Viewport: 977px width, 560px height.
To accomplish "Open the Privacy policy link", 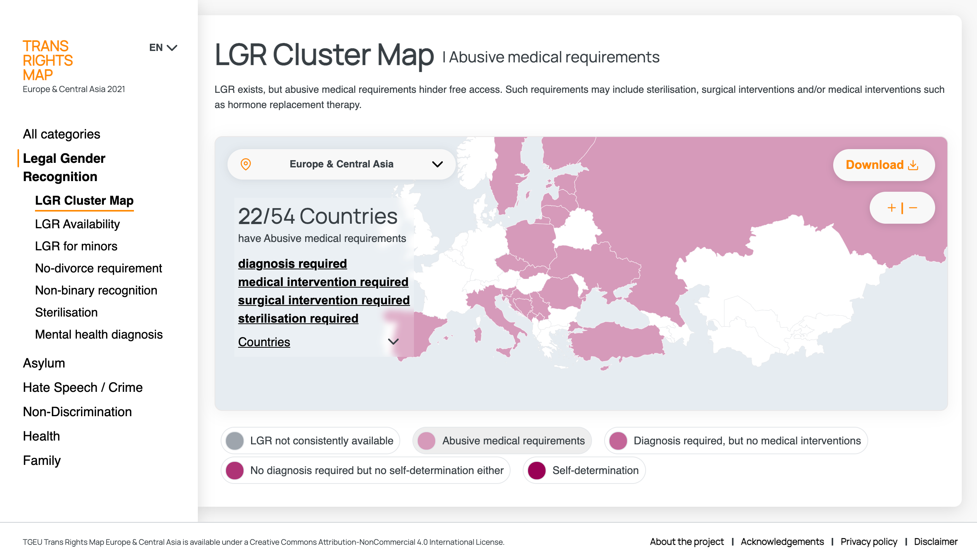I will (869, 541).
